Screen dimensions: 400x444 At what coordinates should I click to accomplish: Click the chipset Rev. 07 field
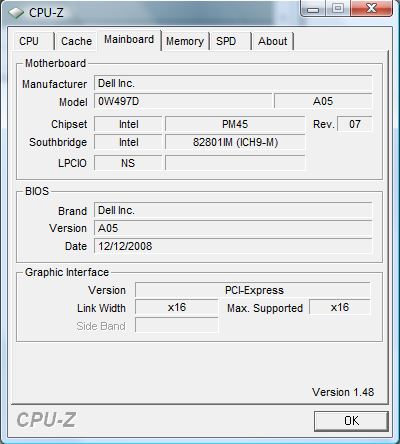point(355,124)
